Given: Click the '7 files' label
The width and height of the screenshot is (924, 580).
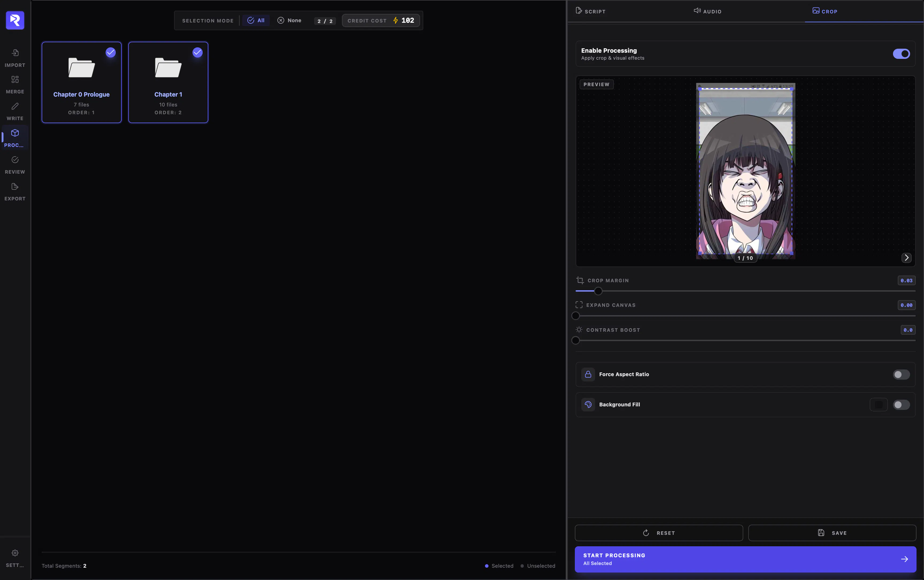Looking at the screenshot, I should pyautogui.click(x=81, y=105).
